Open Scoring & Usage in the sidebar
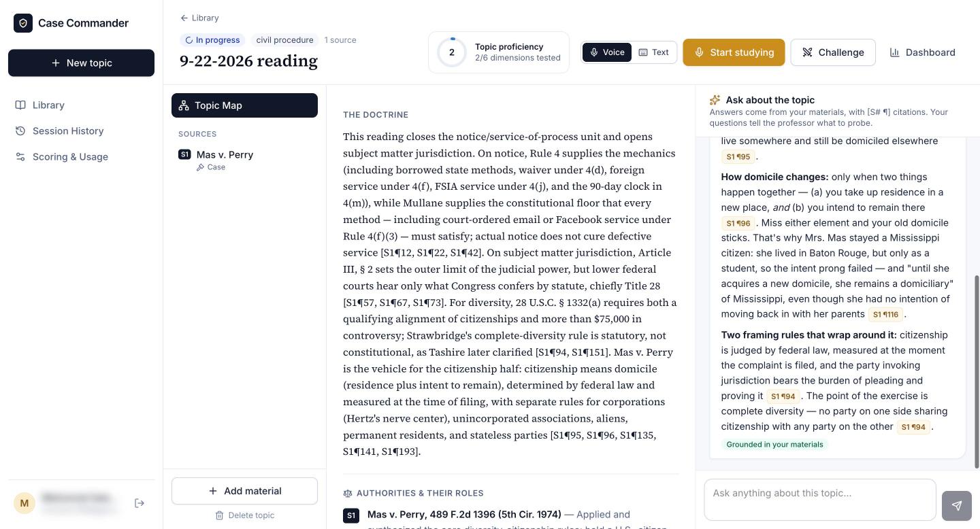Viewport: 980px width, 529px height. 62,156
